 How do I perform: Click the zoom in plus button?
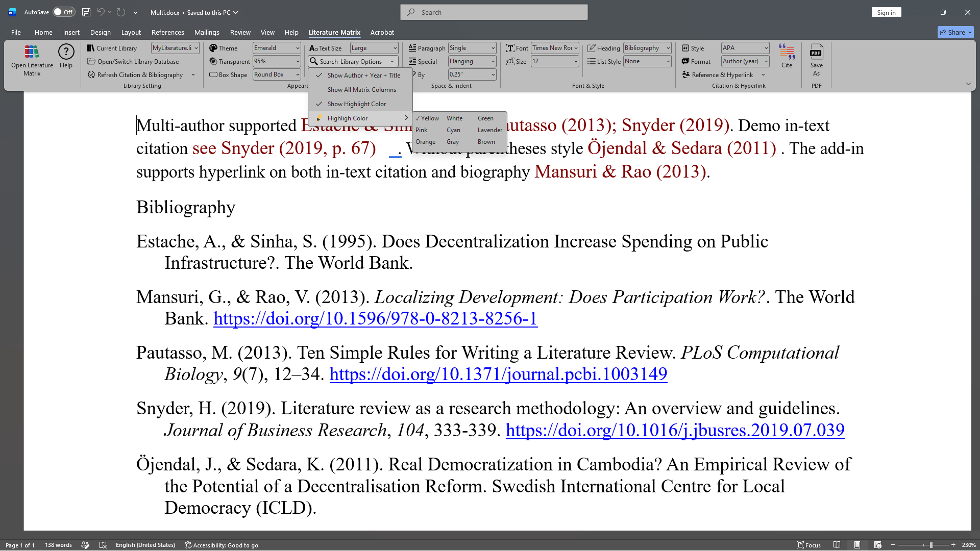click(953, 545)
